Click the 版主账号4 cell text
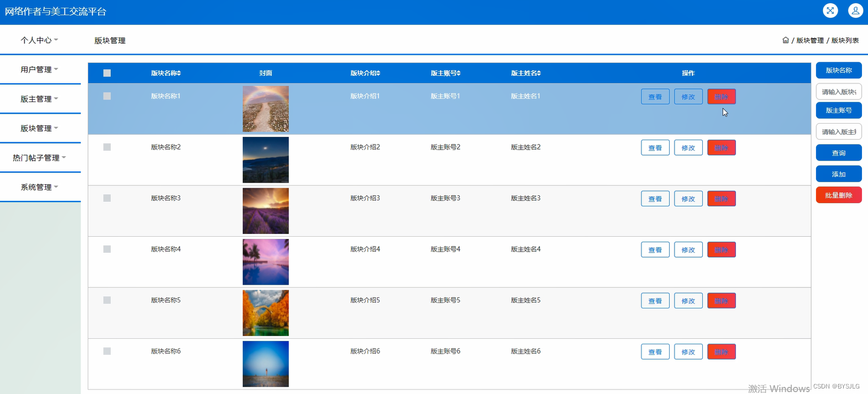Viewport: 868px width, 394px height. tap(445, 249)
